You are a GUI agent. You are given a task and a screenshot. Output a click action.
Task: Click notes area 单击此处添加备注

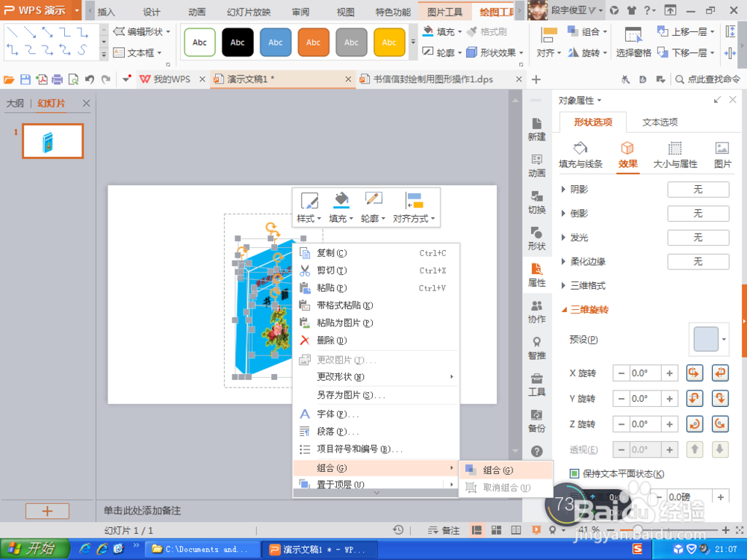point(143,511)
